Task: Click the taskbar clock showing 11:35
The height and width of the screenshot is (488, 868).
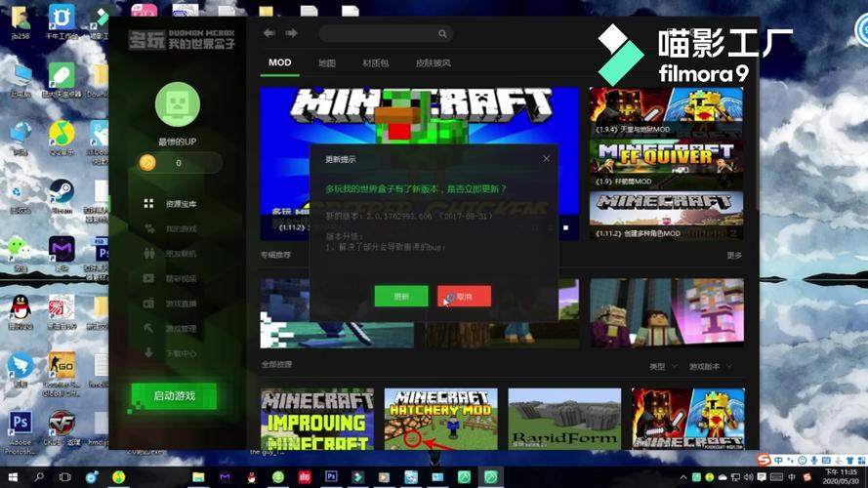Action: (841, 477)
